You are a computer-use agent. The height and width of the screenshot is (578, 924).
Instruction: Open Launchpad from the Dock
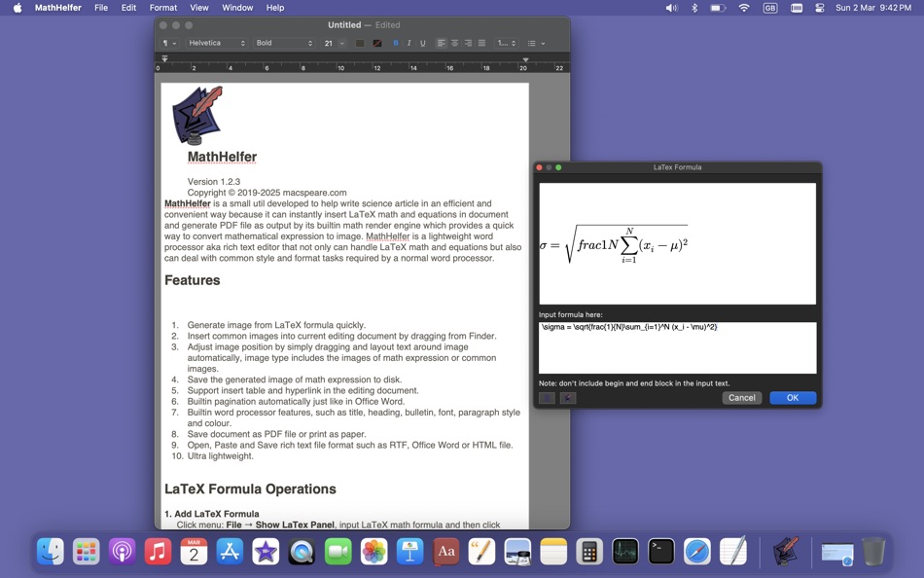(x=86, y=552)
